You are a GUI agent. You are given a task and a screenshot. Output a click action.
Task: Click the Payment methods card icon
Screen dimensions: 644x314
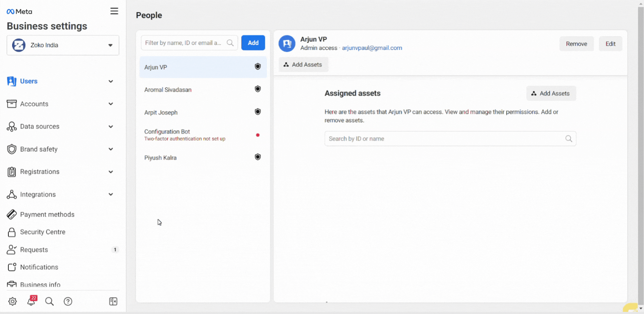pos(12,214)
